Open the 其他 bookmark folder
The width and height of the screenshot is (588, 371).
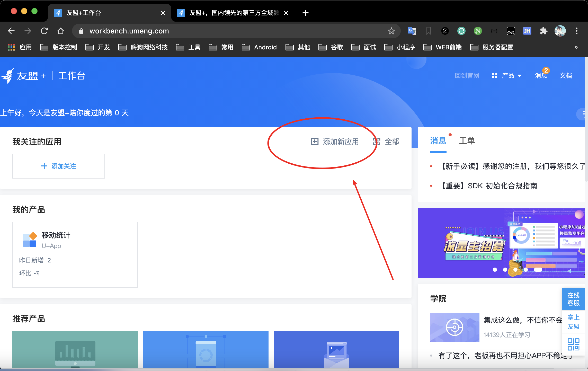click(x=298, y=47)
